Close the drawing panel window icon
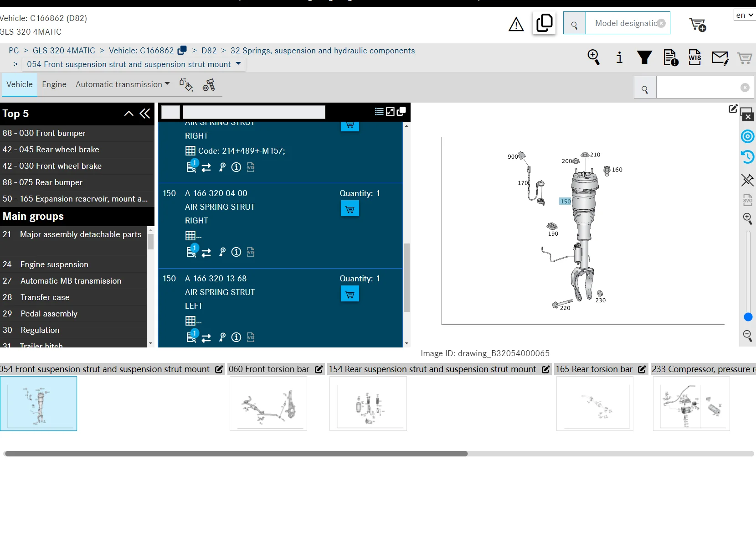This screenshot has height=549, width=756. (x=747, y=114)
